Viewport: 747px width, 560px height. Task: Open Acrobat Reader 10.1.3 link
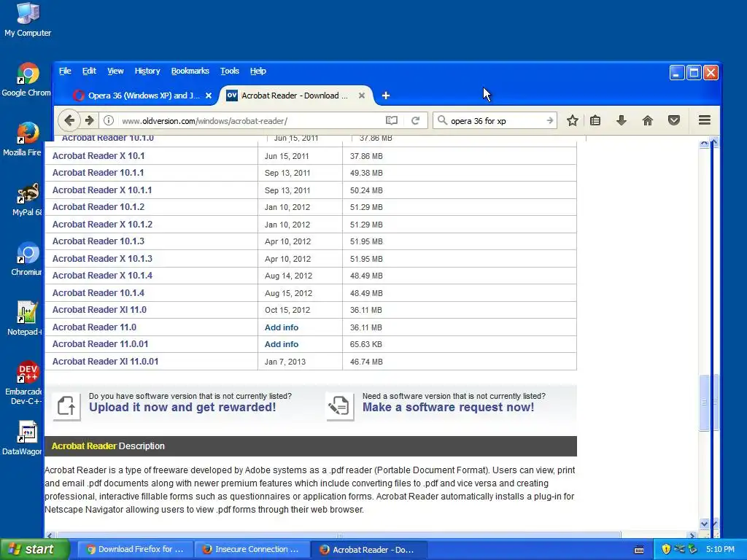click(98, 241)
